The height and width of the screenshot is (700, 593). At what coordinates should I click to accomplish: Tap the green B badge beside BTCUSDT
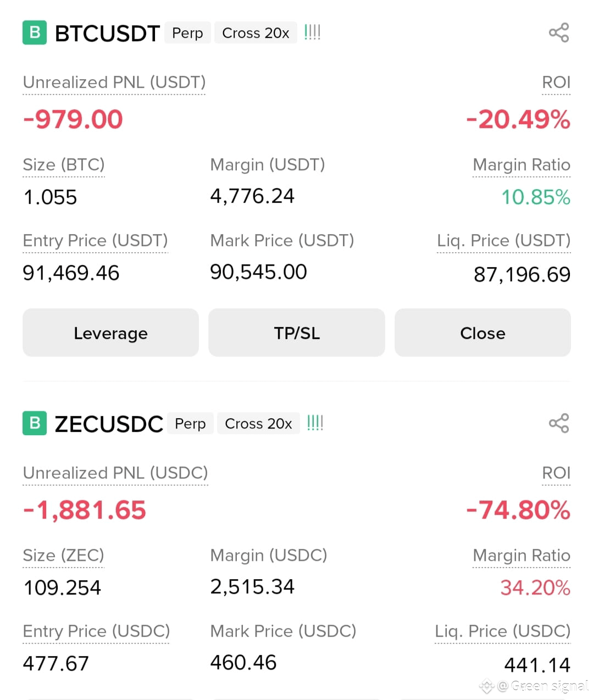click(x=35, y=32)
